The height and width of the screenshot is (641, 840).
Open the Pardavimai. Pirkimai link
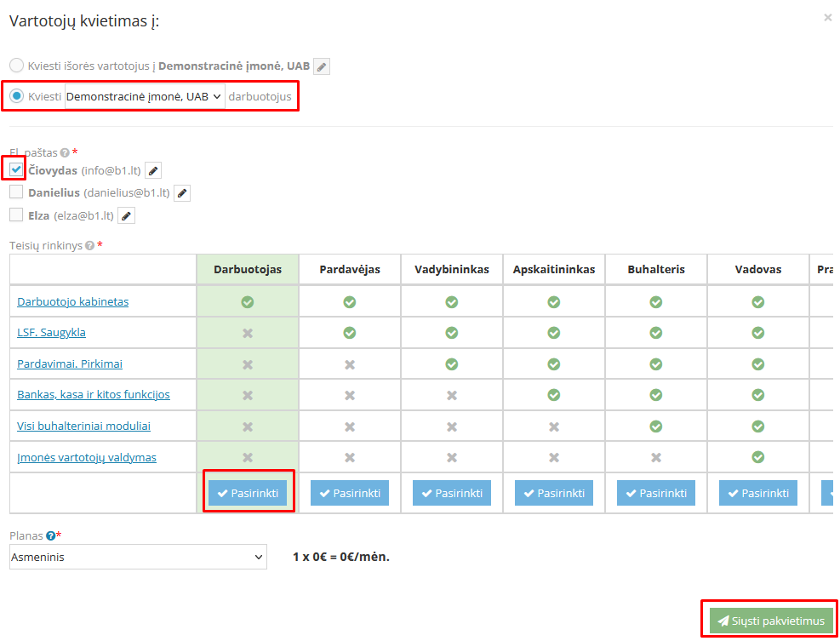point(70,364)
